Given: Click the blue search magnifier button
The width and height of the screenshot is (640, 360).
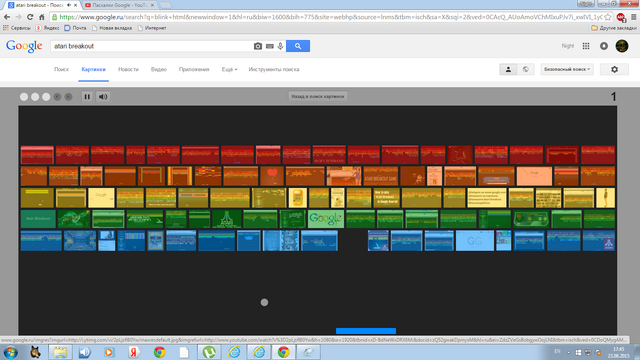Looking at the screenshot, I should pos(298,46).
